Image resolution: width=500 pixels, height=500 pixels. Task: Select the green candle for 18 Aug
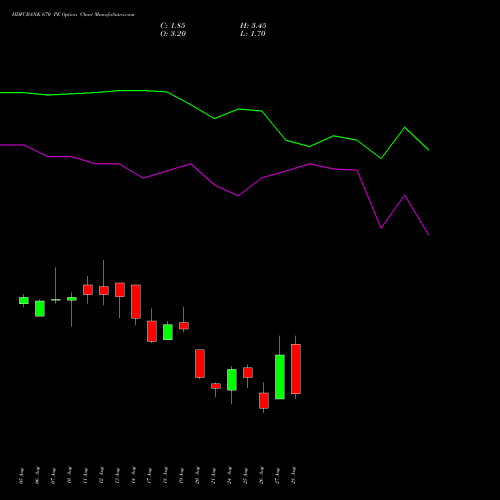[168, 332]
